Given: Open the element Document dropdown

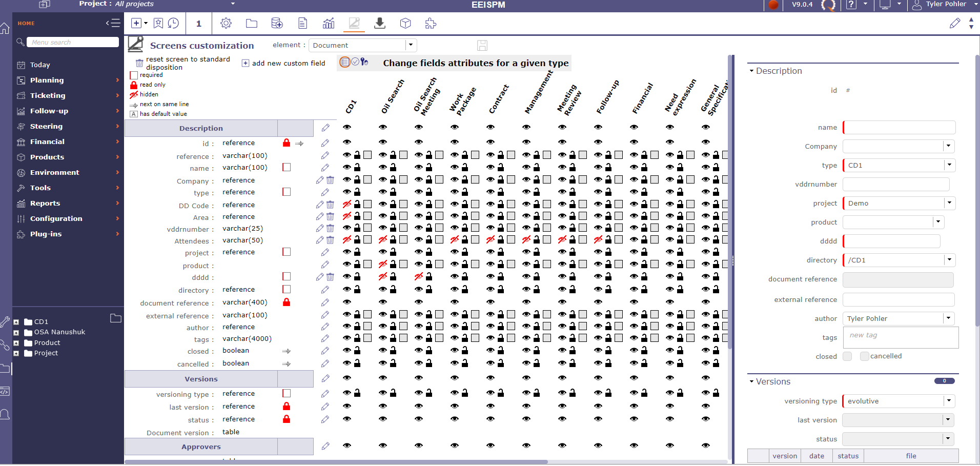Looking at the screenshot, I should tap(411, 45).
